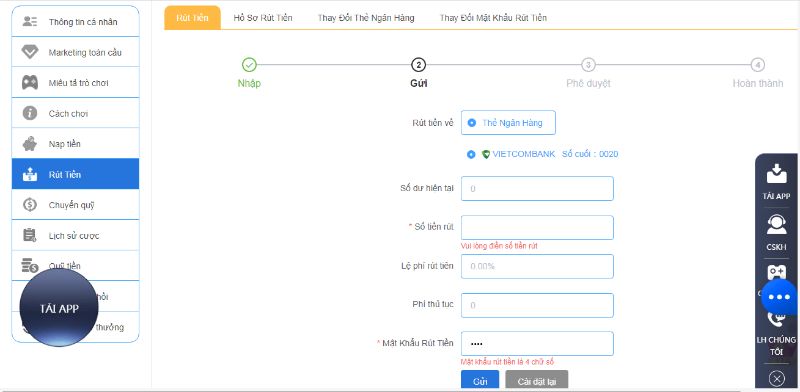Click the dollar icon beside Chuyển quỹ
Screen dimensions: 800x392
(30, 205)
